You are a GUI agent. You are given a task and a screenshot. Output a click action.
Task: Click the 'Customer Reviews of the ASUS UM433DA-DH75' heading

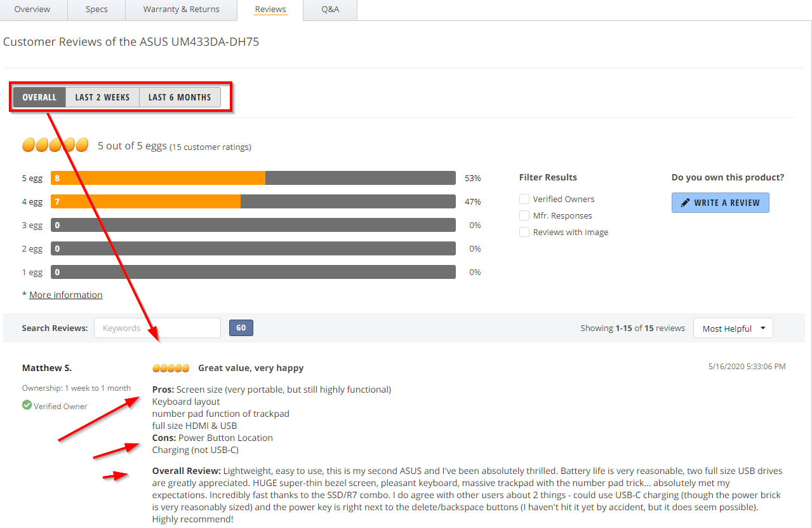point(131,42)
